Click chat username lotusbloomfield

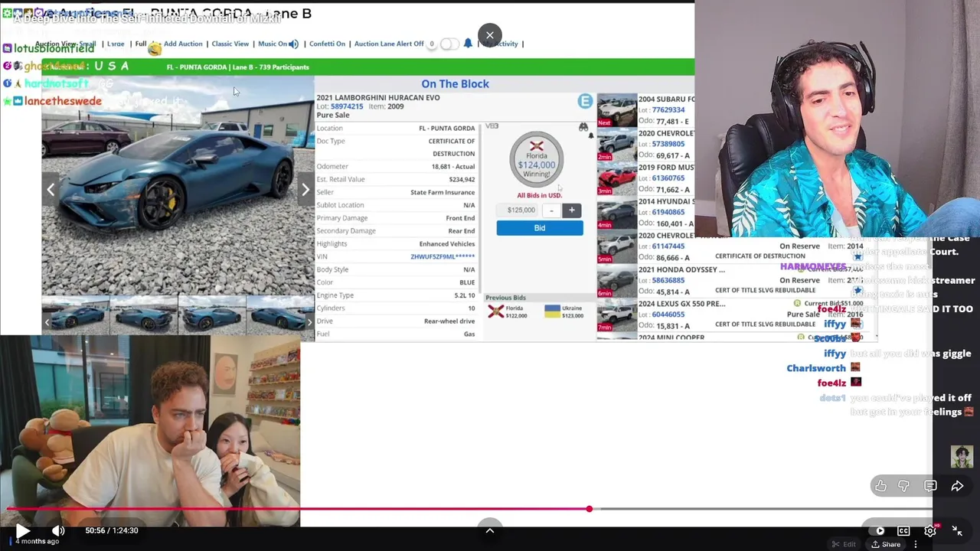tap(54, 48)
